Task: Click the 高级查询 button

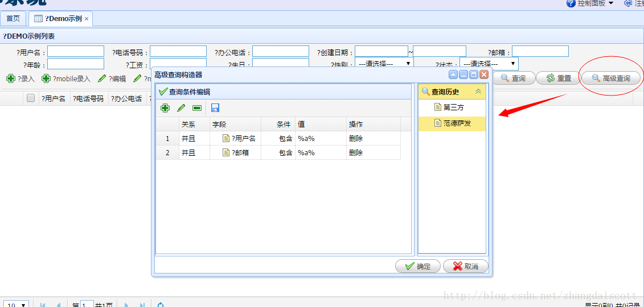Action: pos(611,78)
